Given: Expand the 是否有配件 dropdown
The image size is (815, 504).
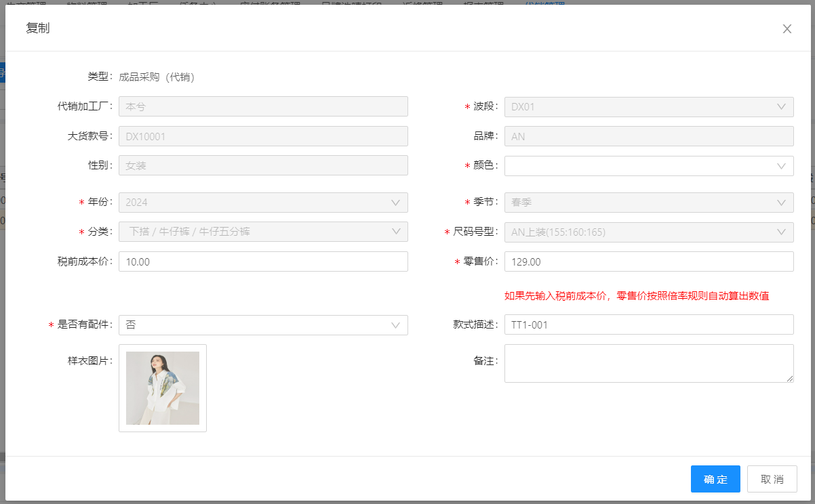Looking at the screenshot, I should (263, 325).
